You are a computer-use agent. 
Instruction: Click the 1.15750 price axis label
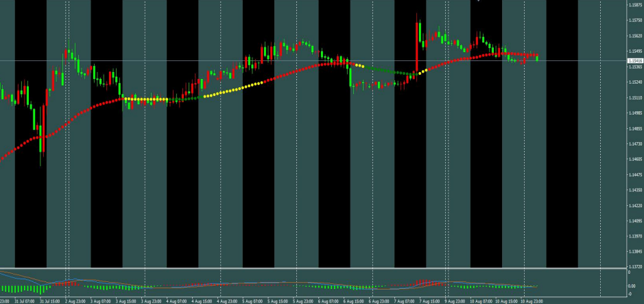636,20
